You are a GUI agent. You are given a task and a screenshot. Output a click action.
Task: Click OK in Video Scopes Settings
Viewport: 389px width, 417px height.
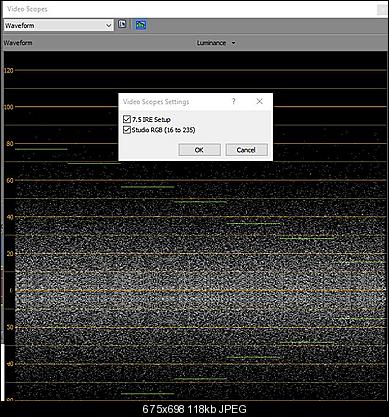tap(199, 150)
